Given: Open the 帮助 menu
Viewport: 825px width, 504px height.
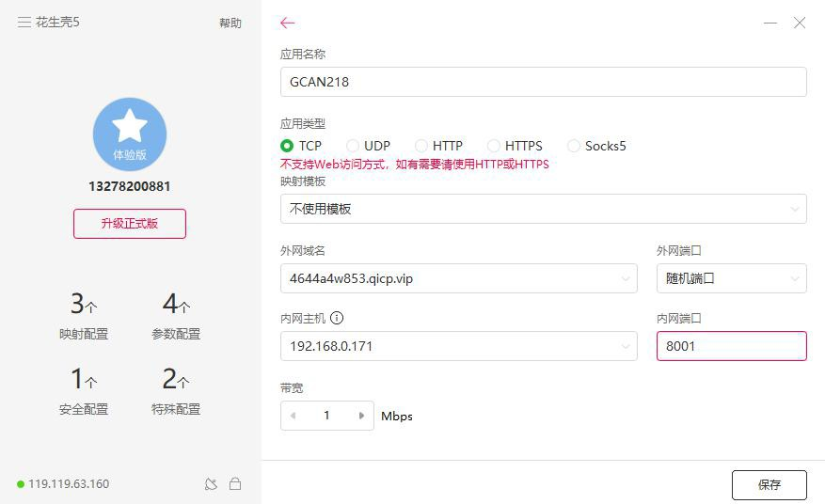Looking at the screenshot, I should tap(230, 24).
